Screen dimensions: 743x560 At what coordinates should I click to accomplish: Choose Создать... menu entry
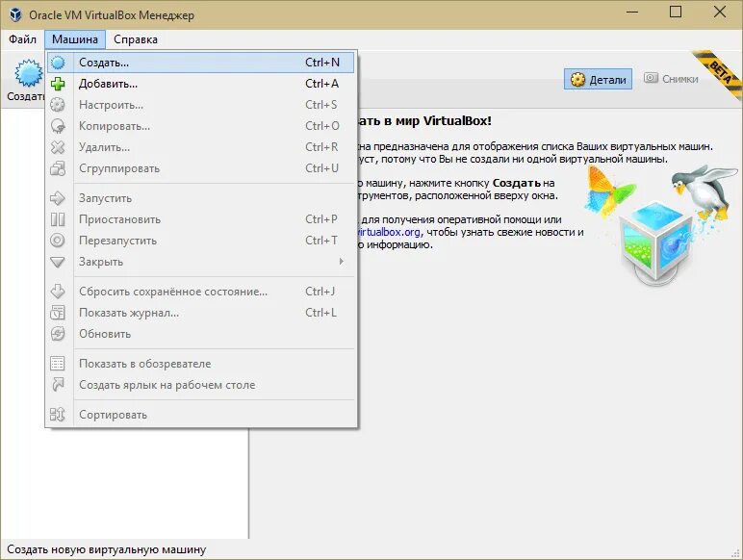pyautogui.click(x=201, y=63)
